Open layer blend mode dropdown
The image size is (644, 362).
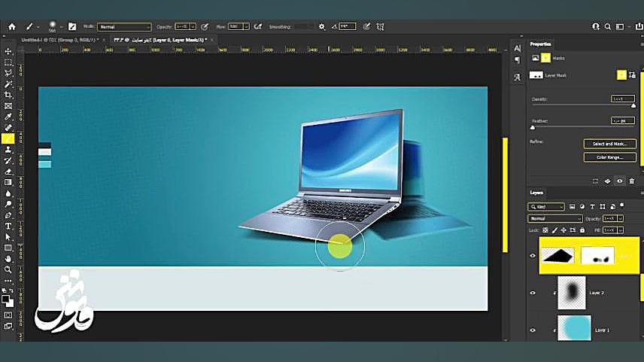coord(555,218)
